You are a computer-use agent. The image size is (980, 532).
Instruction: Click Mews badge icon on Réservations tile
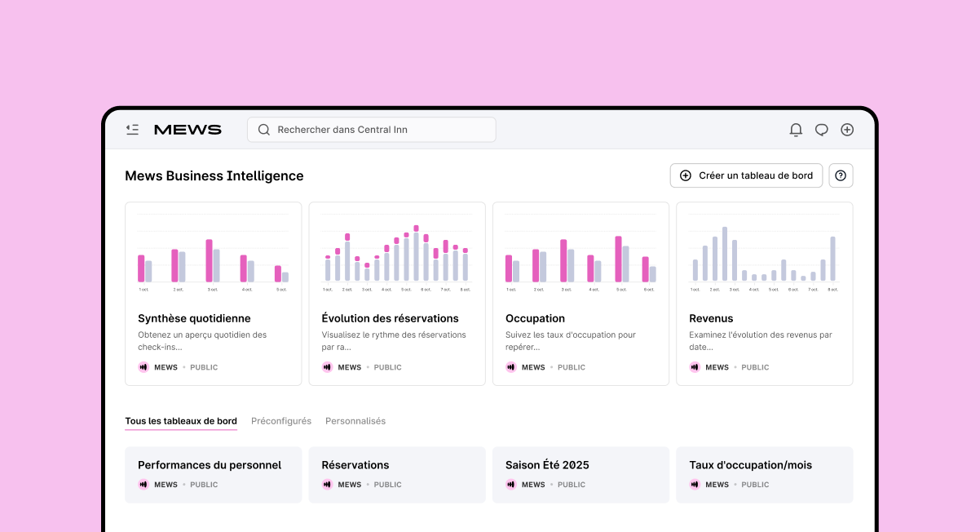click(x=328, y=485)
